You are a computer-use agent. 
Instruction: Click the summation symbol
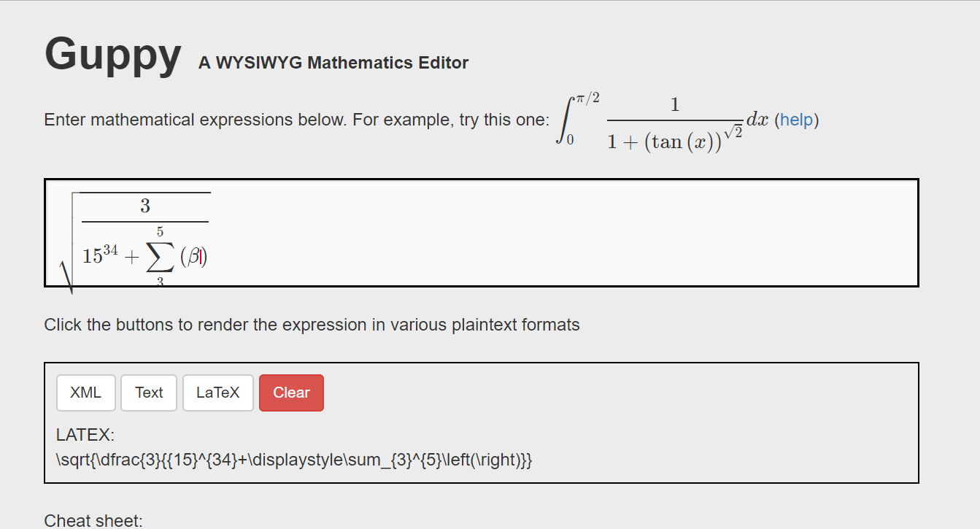(159, 255)
